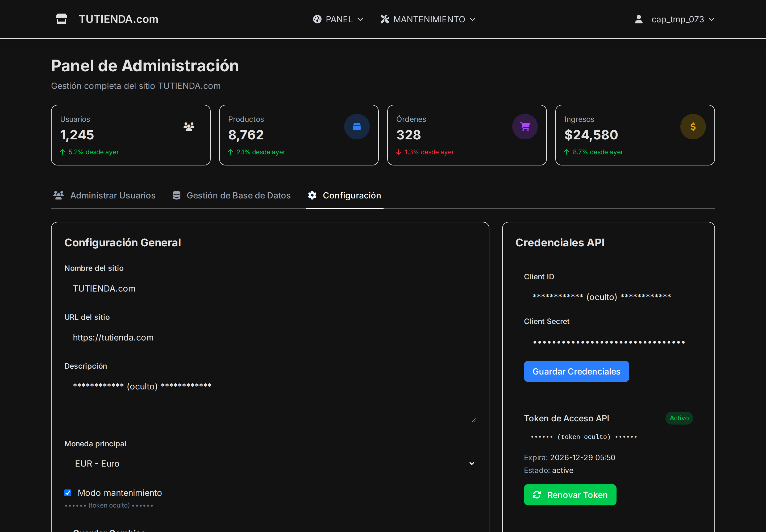766x532 pixels.
Task: Click the Productos box icon
Action: [357, 127]
